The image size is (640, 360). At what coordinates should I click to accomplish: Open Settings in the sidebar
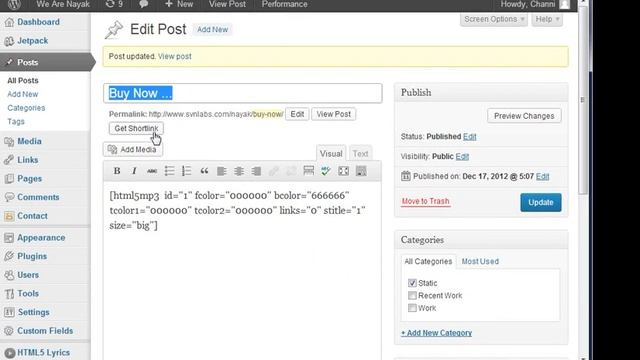(x=33, y=312)
